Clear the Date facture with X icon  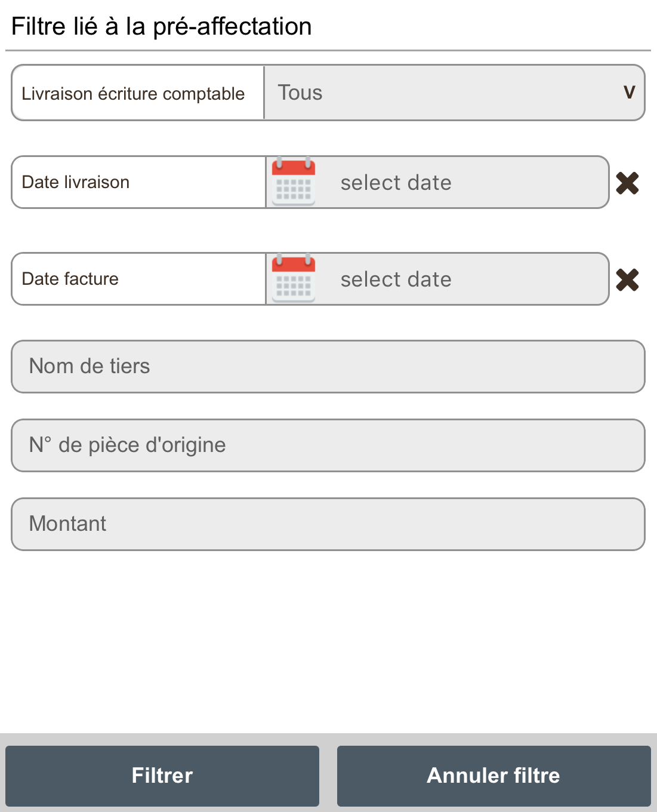627,279
